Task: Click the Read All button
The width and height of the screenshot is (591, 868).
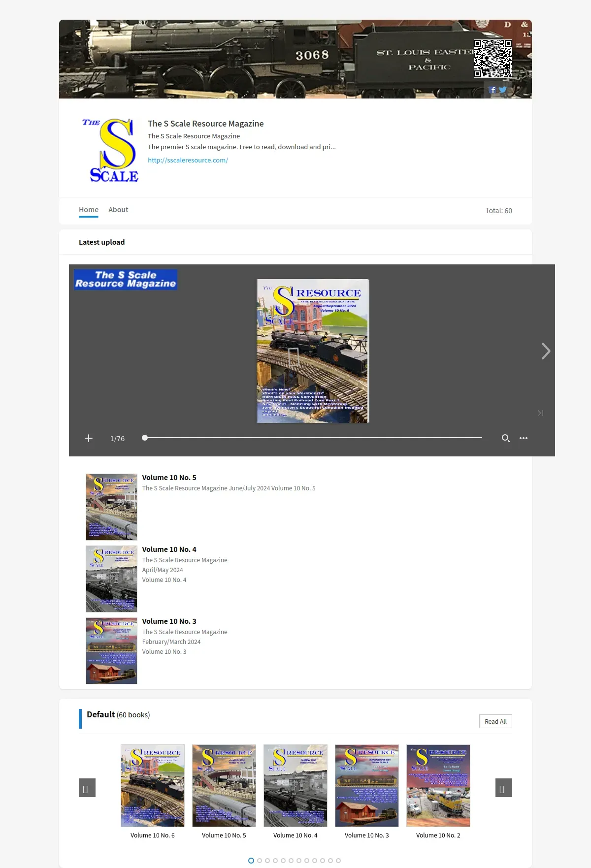Action: (495, 721)
